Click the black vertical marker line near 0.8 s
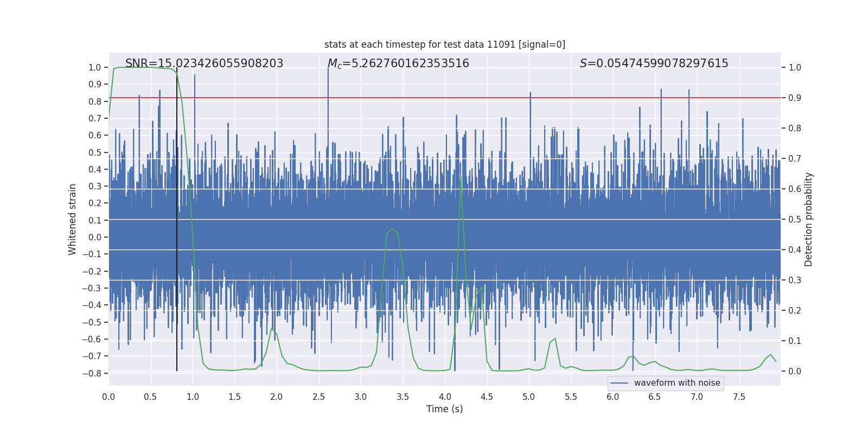Screen dimensions: 868x434 pyautogui.click(x=177, y=220)
